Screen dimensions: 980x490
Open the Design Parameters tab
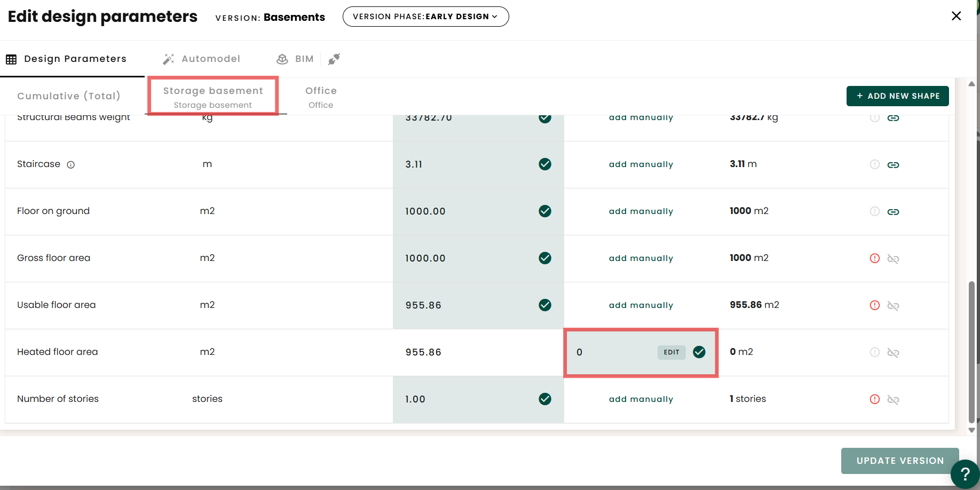(x=66, y=59)
